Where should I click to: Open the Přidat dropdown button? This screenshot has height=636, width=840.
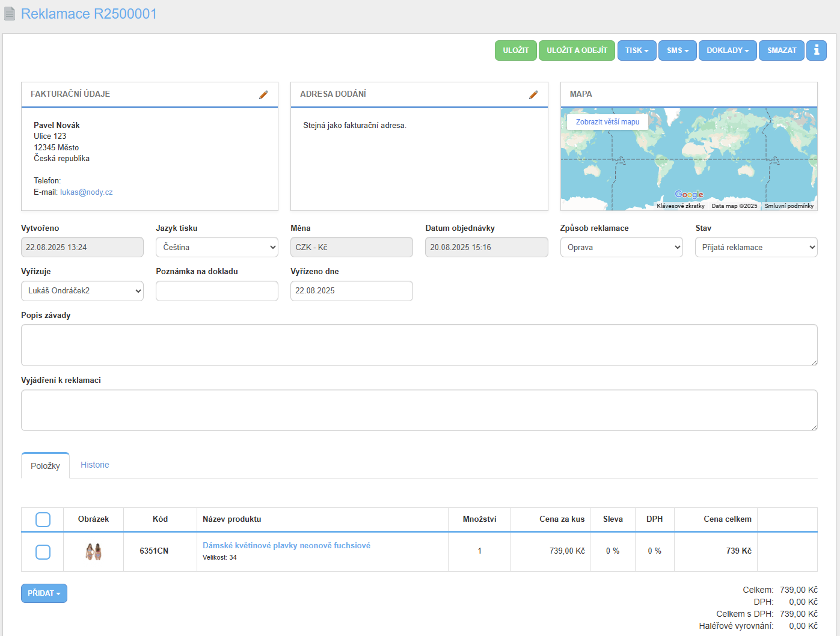44,593
